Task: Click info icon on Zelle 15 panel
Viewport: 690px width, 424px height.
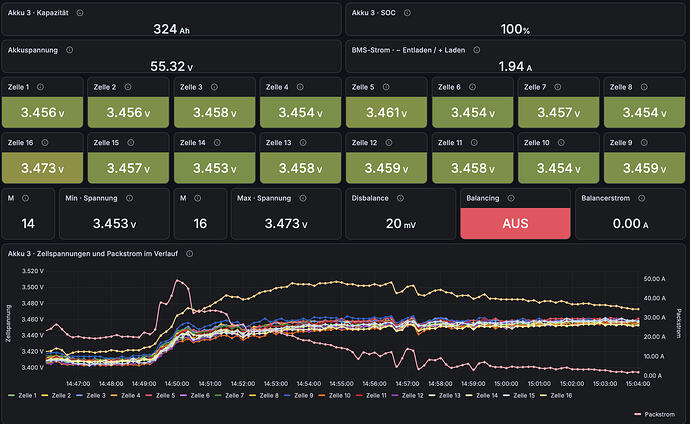Action: coord(131,143)
